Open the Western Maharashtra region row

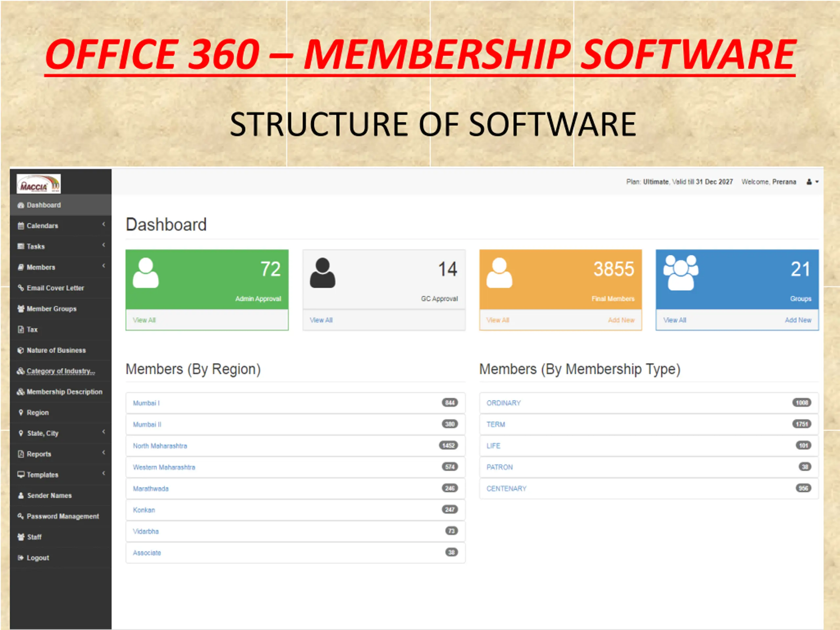(x=295, y=467)
